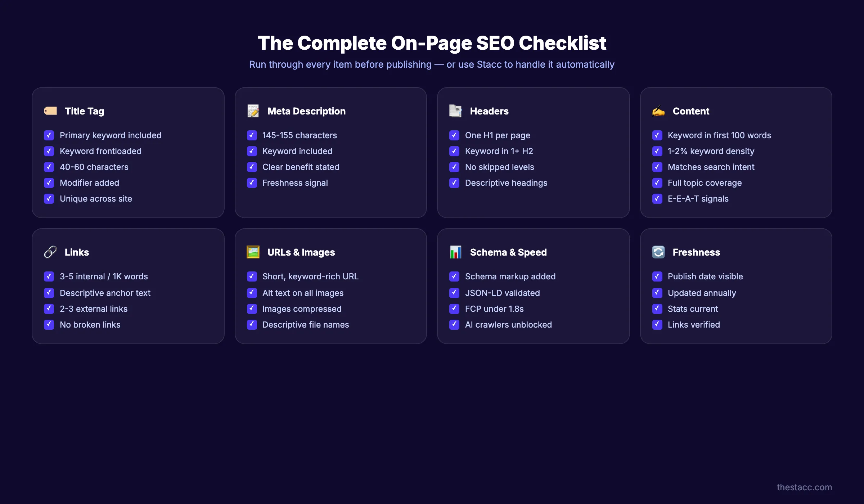Uncheck the Alt text on all images item
Viewport: 864px width, 504px height.
(252, 293)
